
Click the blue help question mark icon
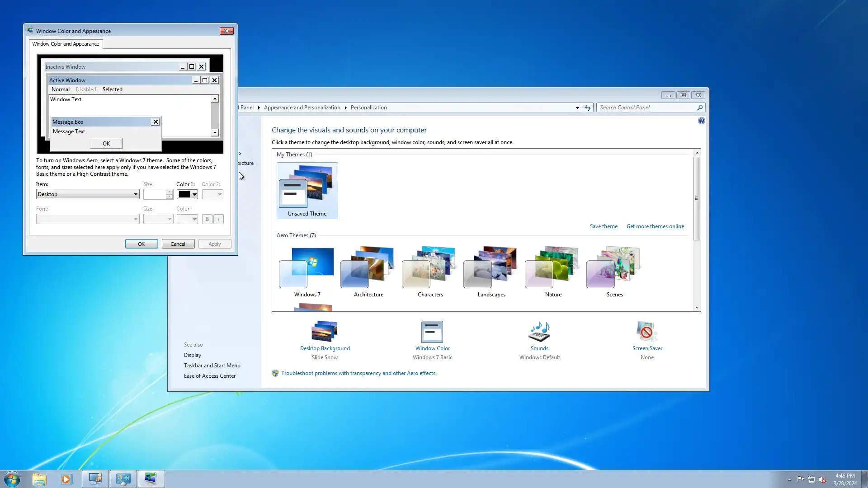(701, 121)
